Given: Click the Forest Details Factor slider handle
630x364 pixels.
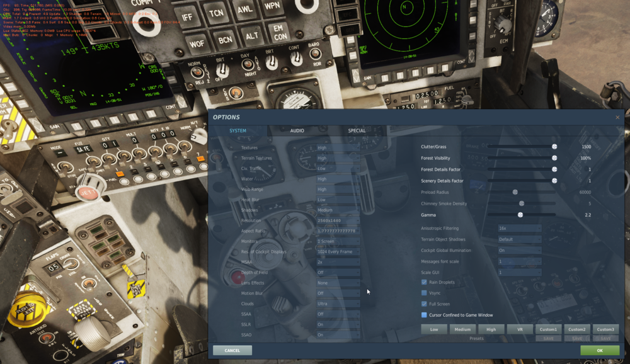Looking at the screenshot, I should pos(554,169).
